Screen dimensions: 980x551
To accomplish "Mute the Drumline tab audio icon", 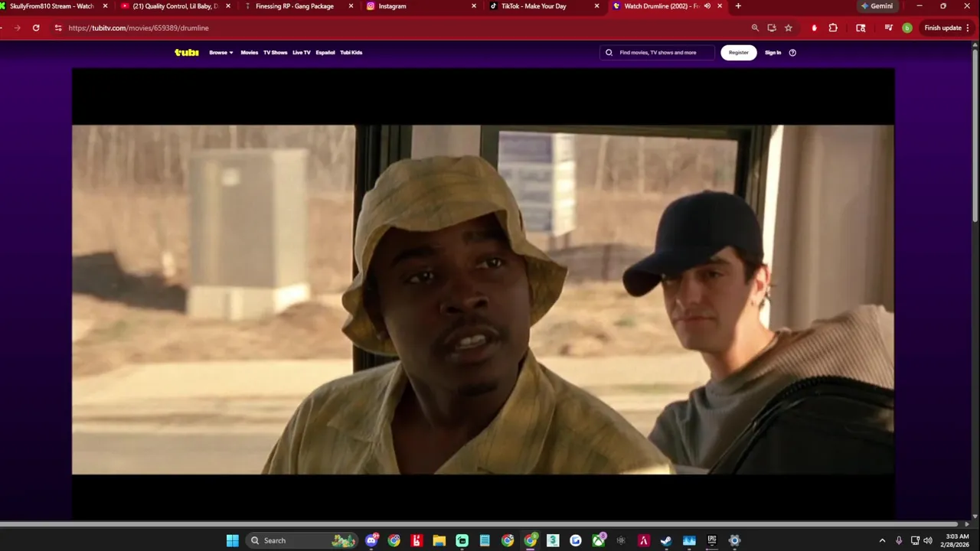I will [707, 6].
